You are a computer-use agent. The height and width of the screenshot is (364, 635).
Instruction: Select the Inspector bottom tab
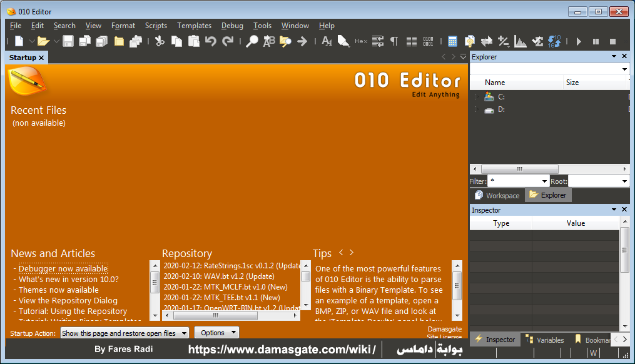coord(495,340)
